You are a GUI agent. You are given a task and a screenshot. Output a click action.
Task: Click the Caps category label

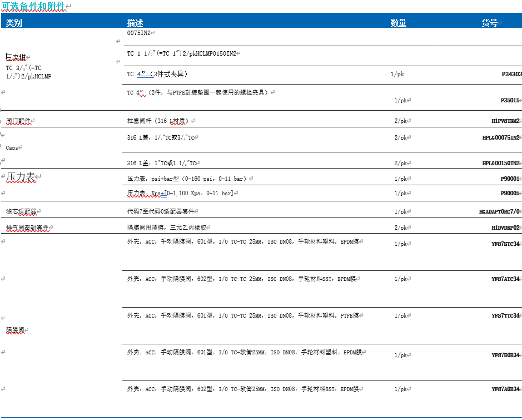pos(13,148)
